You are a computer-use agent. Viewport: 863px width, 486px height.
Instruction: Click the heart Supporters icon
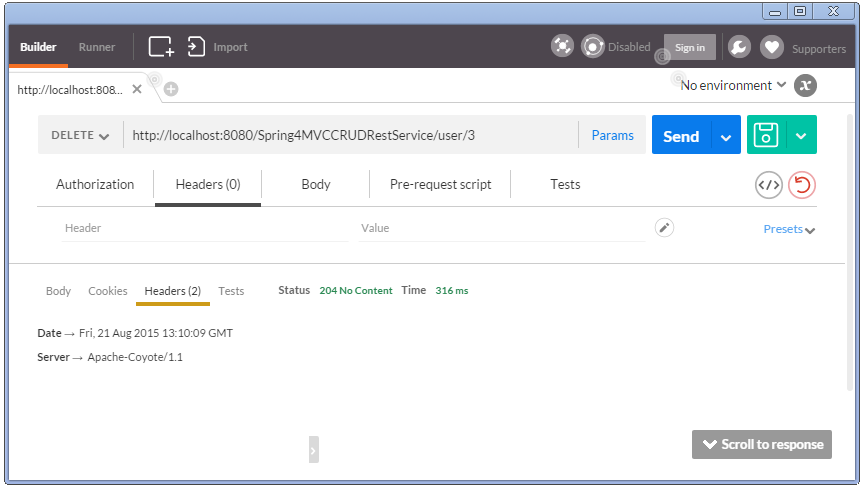click(x=772, y=47)
